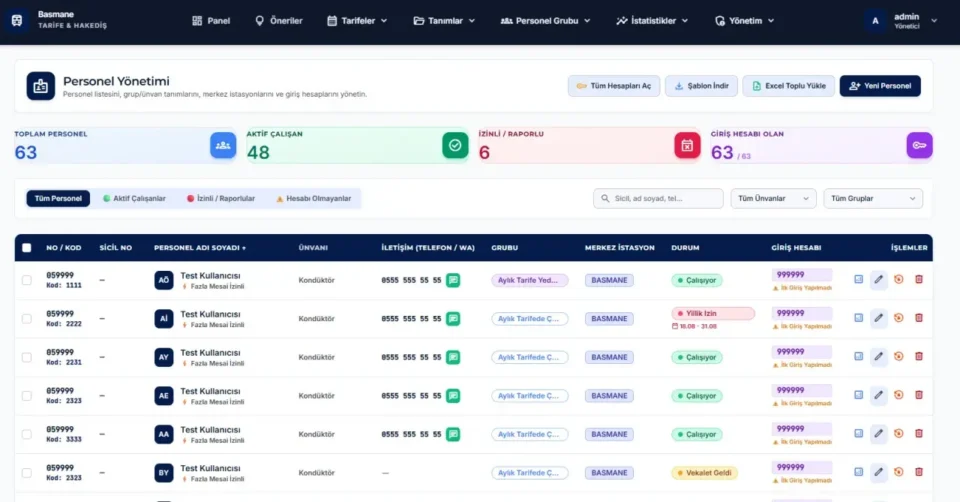Expand the Personel Grubu menu
The height and width of the screenshot is (502, 960).
pos(546,21)
